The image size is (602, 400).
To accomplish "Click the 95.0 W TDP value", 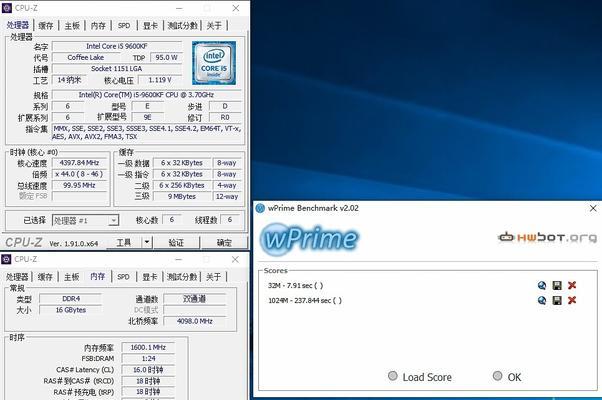I will pyautogui.click(x=166, y=58).
